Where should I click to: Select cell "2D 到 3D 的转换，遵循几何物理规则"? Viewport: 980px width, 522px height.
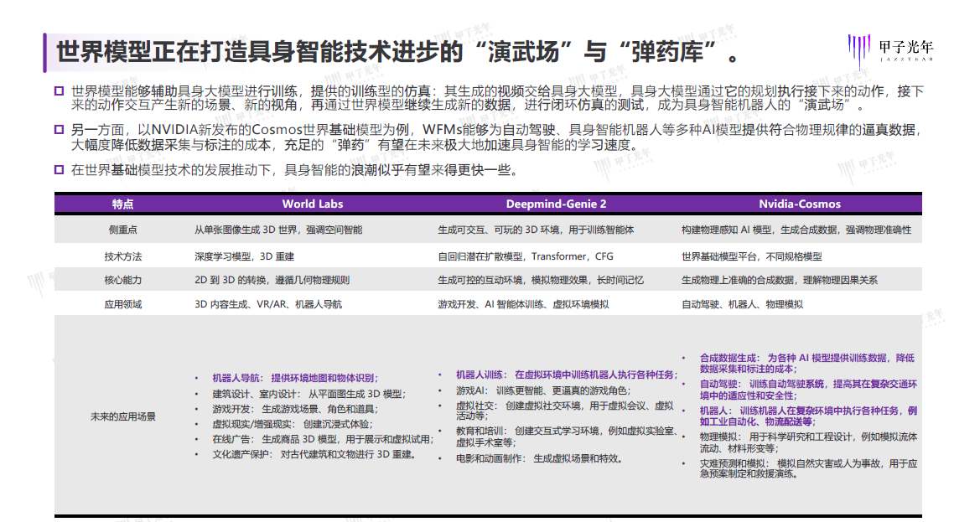tap(272, 281)
